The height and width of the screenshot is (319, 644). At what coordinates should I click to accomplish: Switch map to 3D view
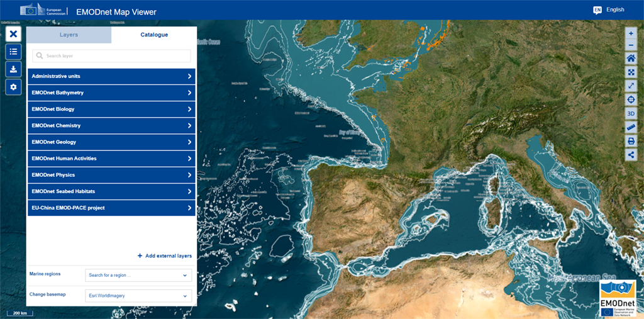631,113
